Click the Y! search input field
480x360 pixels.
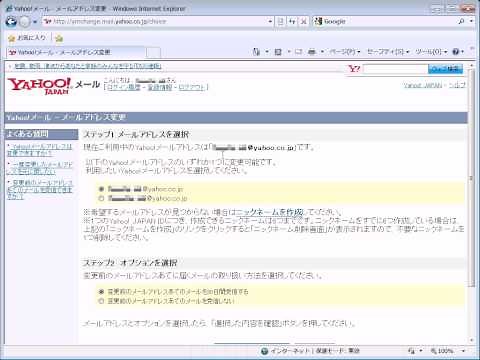395,69
